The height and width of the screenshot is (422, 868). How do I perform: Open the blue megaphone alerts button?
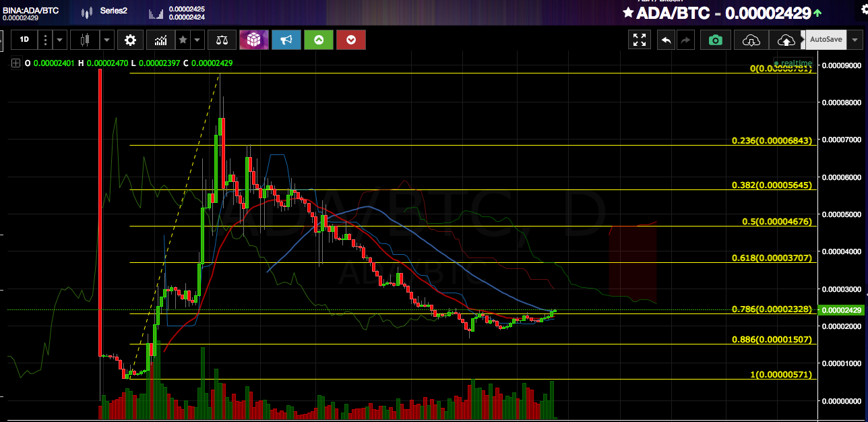click(x=286, y=40)
